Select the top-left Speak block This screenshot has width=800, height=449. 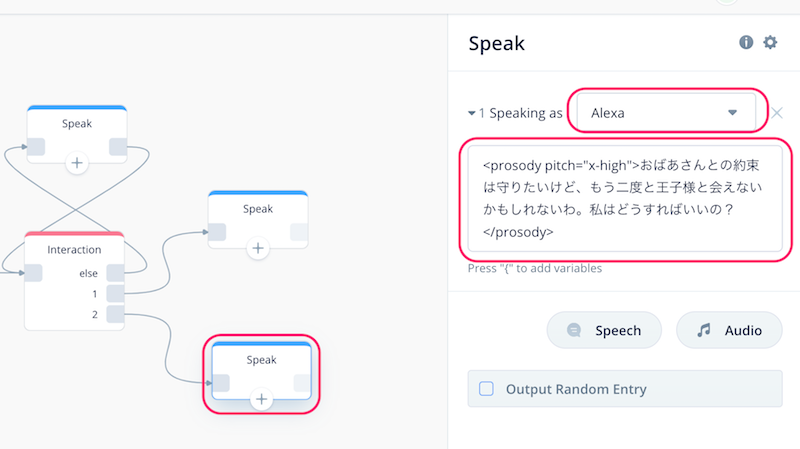point(77,134)
